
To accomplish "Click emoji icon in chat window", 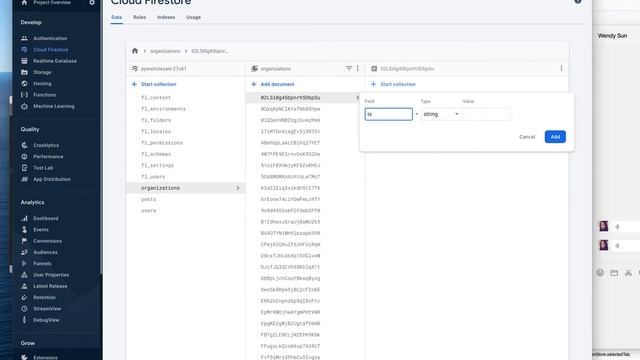I will (600, 273).
